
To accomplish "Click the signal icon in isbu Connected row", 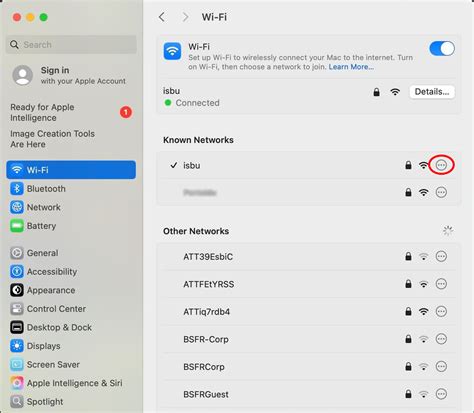I will 395,92.
